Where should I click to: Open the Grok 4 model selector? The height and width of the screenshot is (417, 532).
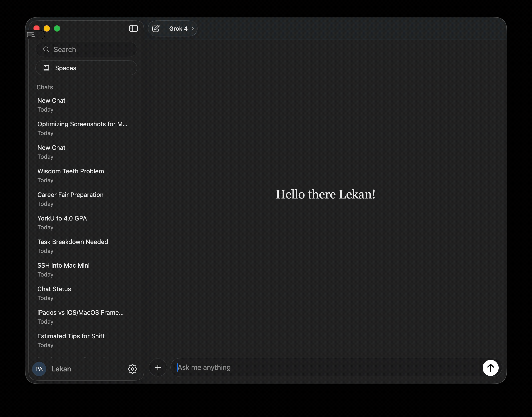click(181, 29)
